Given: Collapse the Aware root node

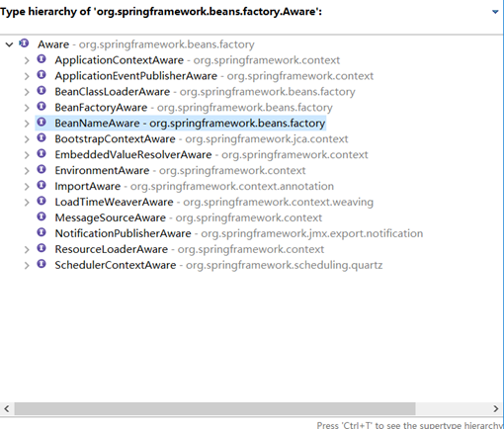Looking at the screenshot, I should [9, 44].
